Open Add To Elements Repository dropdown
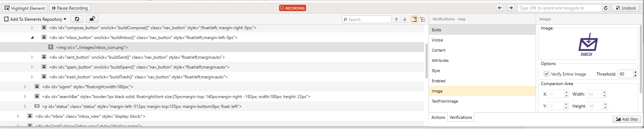 click(35, 19)
